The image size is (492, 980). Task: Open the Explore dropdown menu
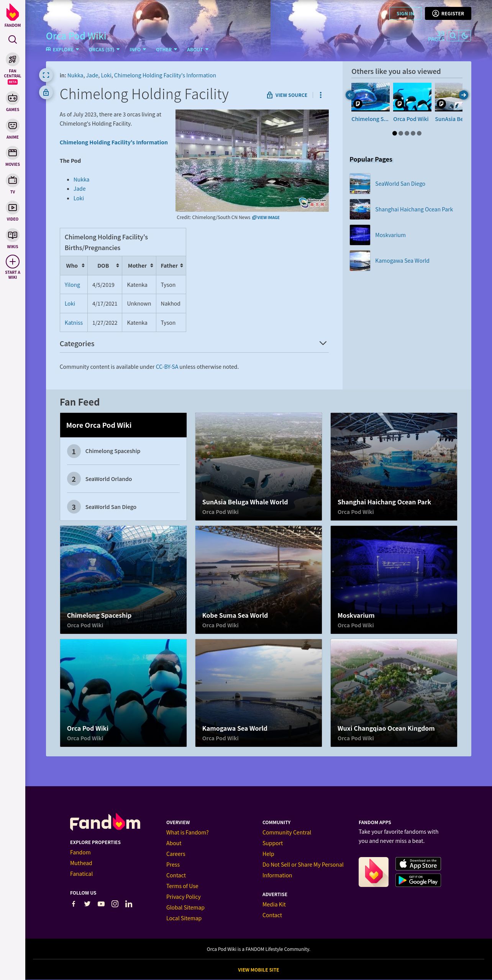(x=62, y=49)
